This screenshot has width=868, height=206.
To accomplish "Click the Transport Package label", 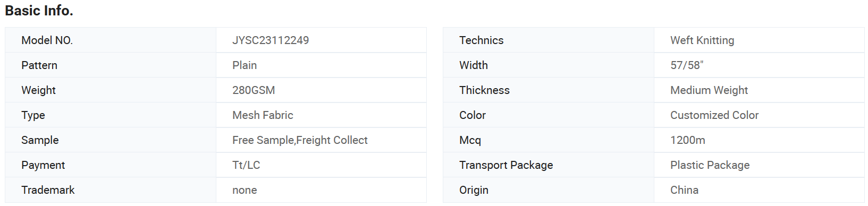I will (x=506, y=165).
